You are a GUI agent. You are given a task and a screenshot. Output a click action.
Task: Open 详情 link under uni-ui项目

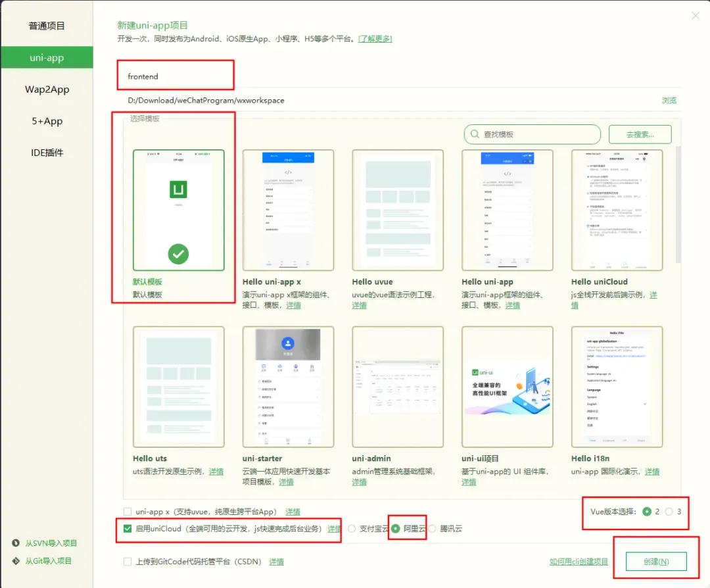tap(469, 482)
